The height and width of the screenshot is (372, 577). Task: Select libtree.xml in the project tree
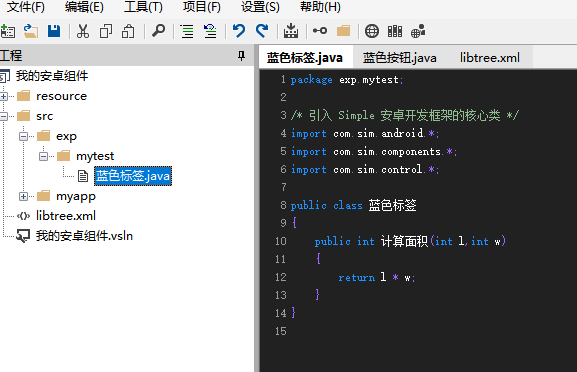66,216
